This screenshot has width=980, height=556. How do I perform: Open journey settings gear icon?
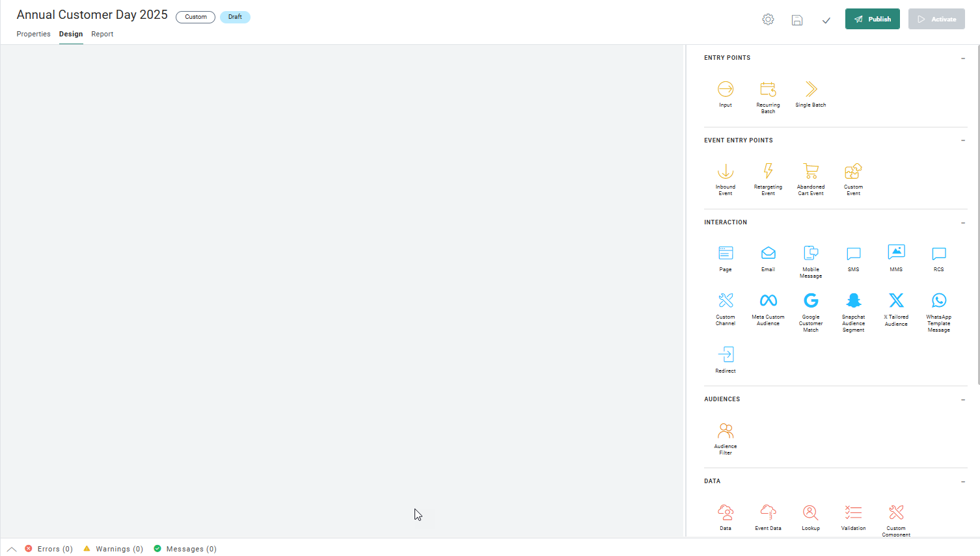coord(768,20)
